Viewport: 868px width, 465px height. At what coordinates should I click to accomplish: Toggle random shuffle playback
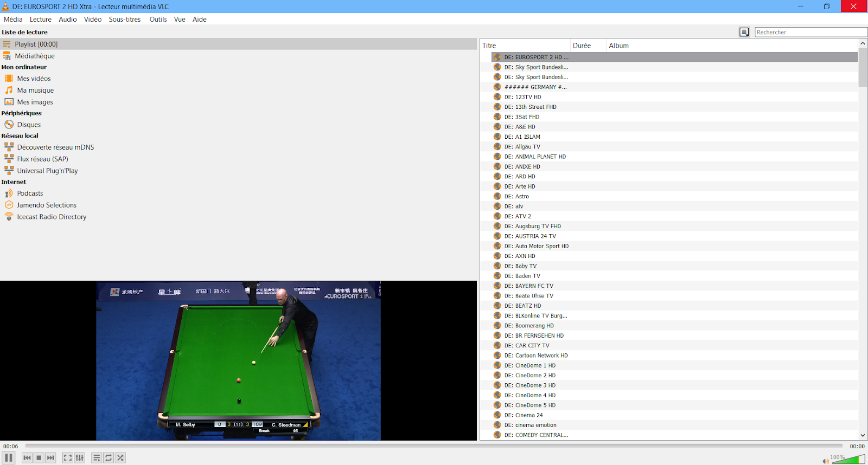[x=120, y=458]
